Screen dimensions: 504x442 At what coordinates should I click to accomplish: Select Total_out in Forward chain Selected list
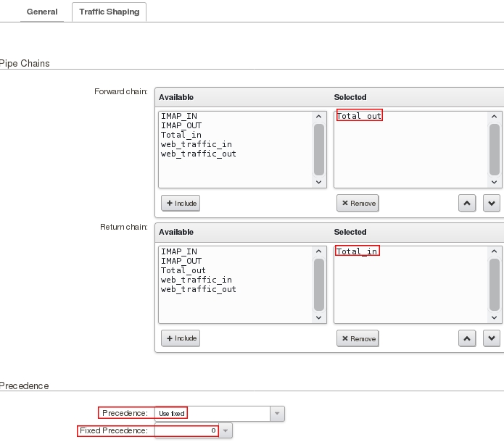click(359, 116)
